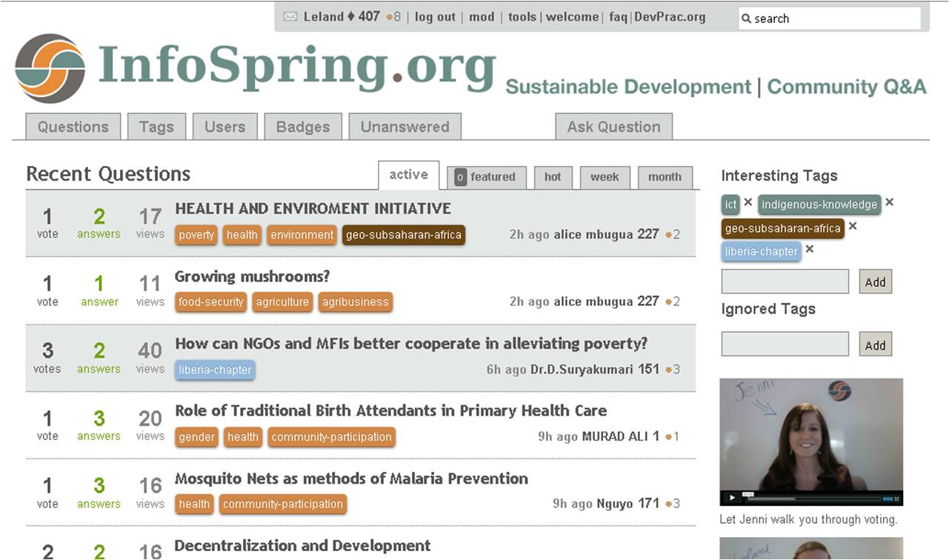
Task: Open the Tags tab
Action: [156, 127]
